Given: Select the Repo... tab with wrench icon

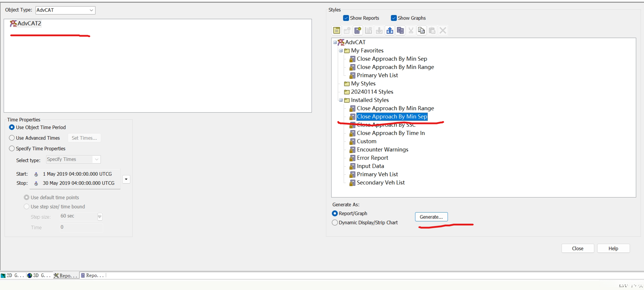Looking at the screenshot, I should point(66,276).
